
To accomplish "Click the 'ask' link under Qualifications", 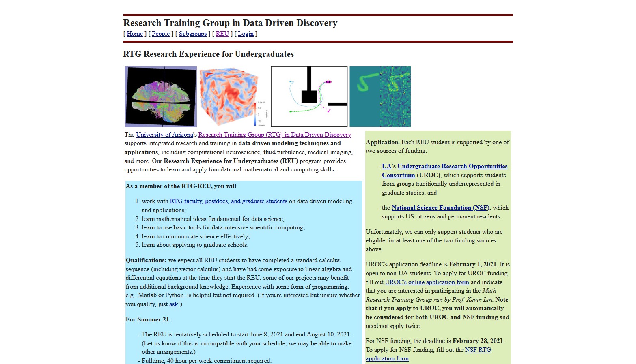I will pyautogui.click(x=173, y=304).
